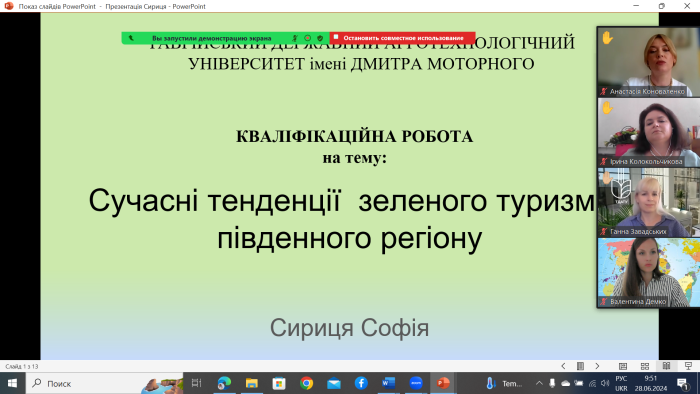Click the 'на тему:' text on the slide
700x394 pixels.
click(354, 158)
